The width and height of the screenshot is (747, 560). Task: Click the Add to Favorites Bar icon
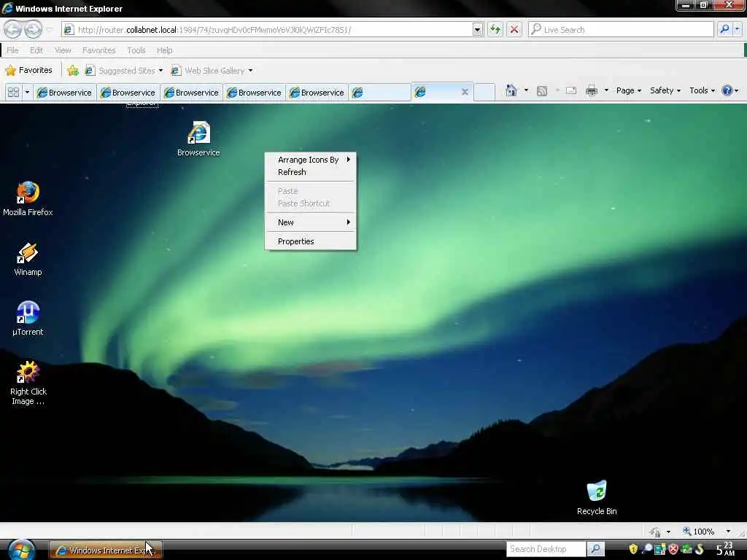[x=73, y=71]
